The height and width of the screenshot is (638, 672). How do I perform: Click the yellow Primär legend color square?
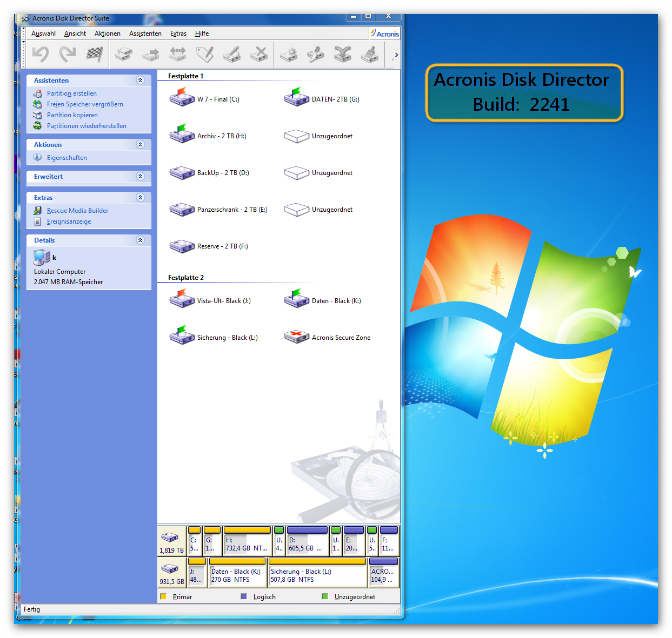[163, 596]
